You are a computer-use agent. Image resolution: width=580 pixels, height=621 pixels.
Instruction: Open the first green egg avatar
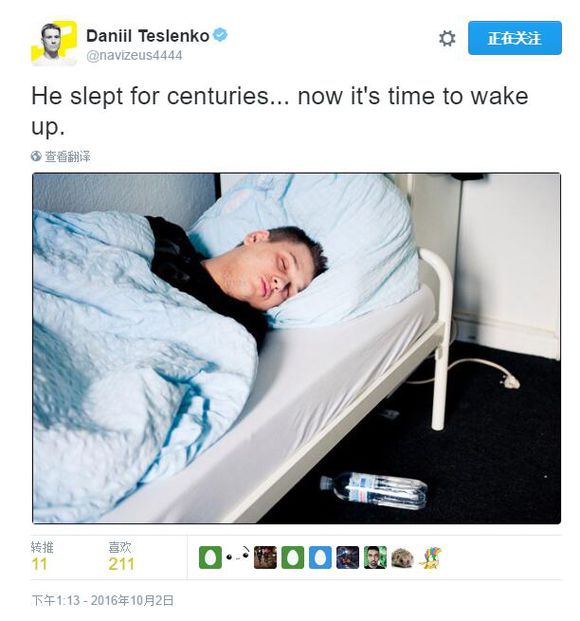210,557
